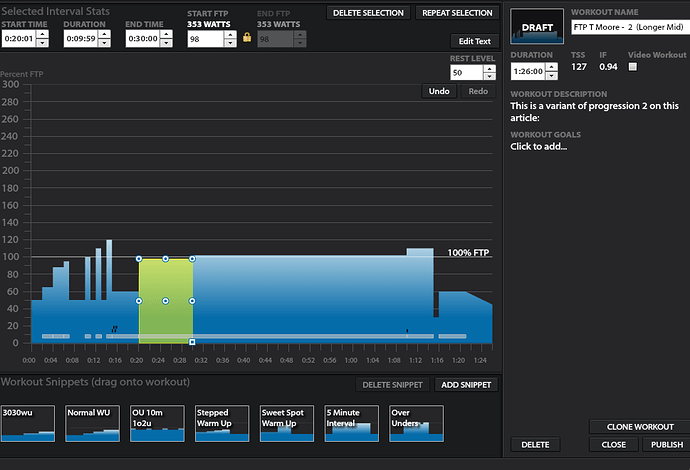Publish the workout
The width and height of the screenshot is (690, 470).
[667, 444]
